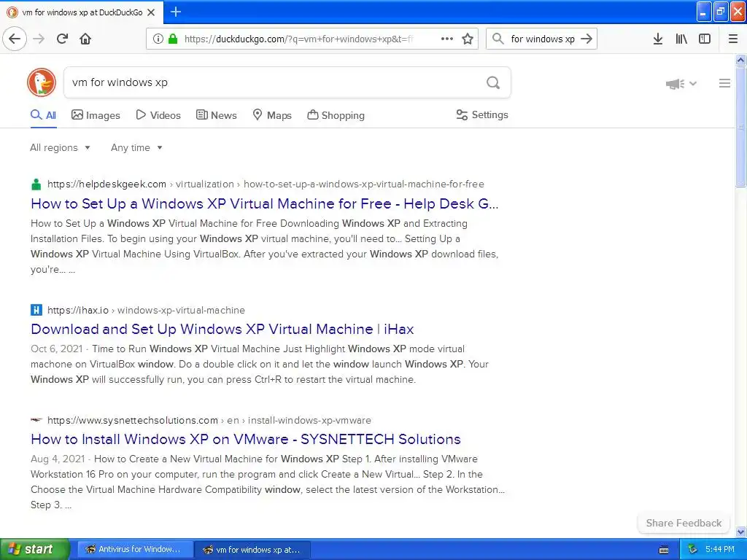Switch to Maps results
747x560 pixels.
click(272, 115)
